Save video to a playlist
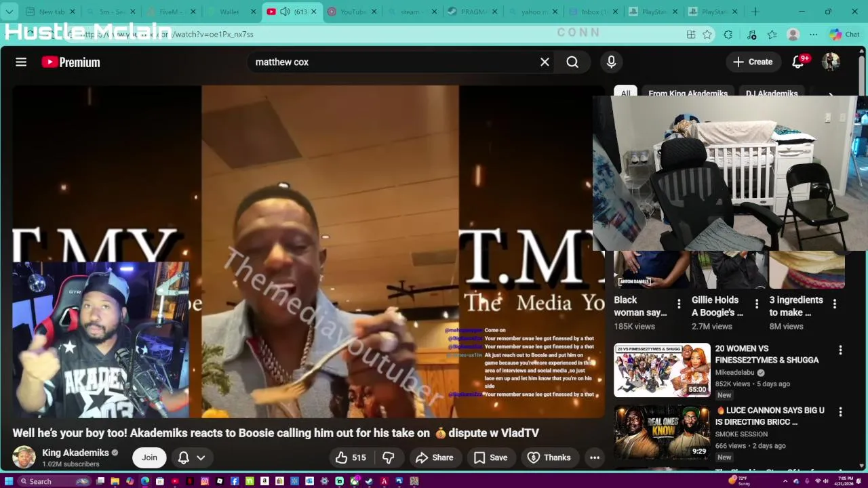The width and height of the screenshot is (868, 488). tap(490, 457)
